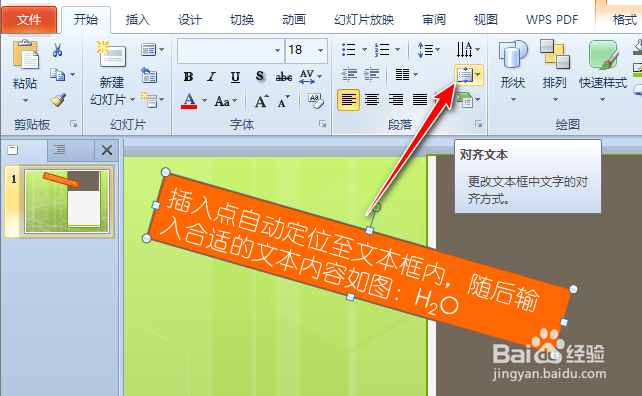The width and height of the screenshot is (642, 396).
Task: Click the text box rotation handle
Action: click(x=376, y=208)
